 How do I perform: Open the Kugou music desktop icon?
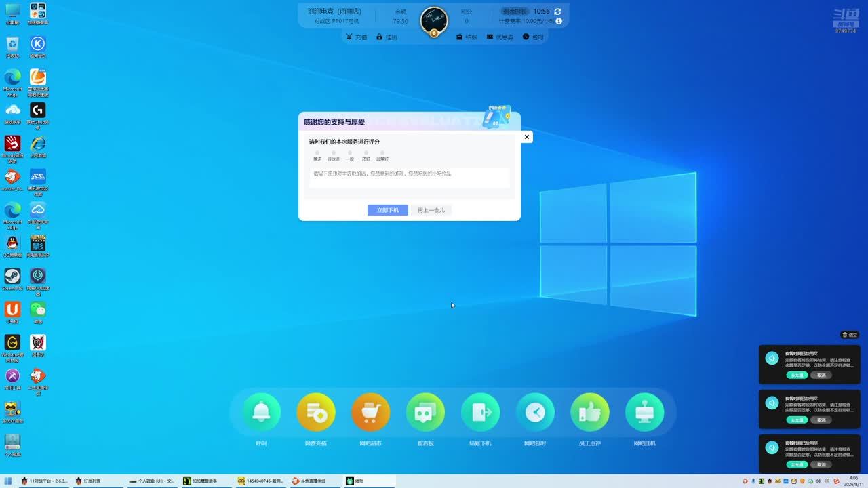pos(38,47)
